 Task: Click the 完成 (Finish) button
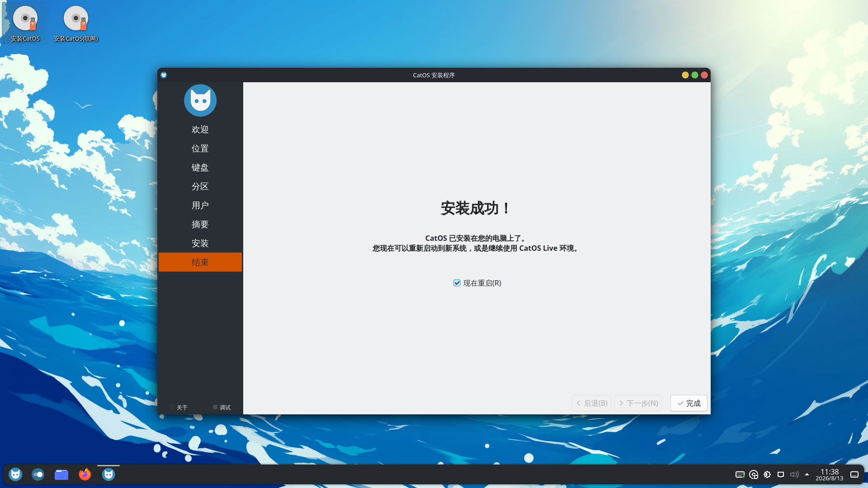click(689, 403)
